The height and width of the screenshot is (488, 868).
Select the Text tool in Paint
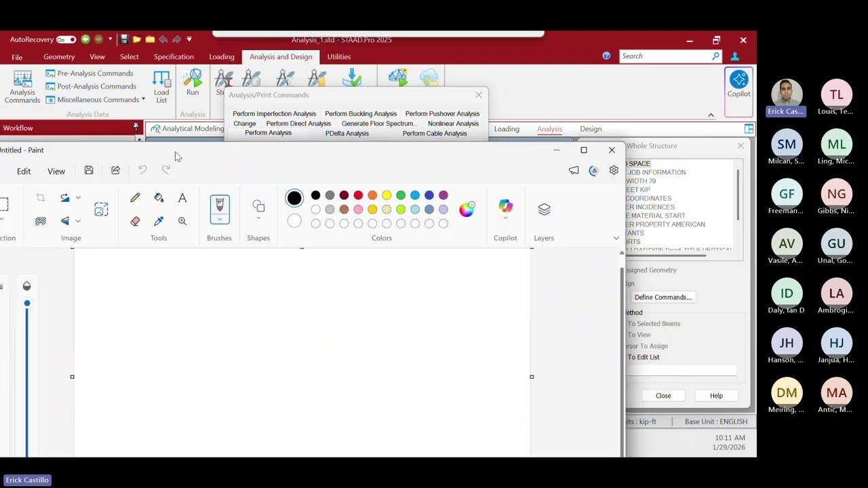tap(182, 198)
